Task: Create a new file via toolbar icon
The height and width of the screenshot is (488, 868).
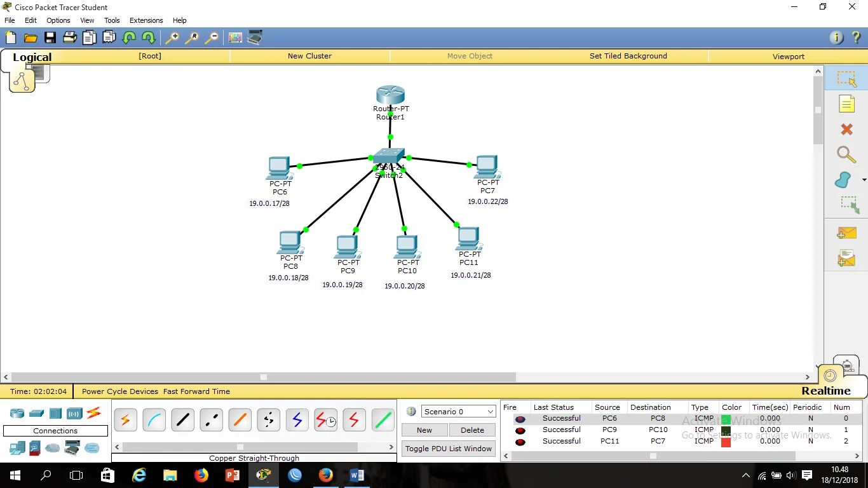Action: point(11,37)
